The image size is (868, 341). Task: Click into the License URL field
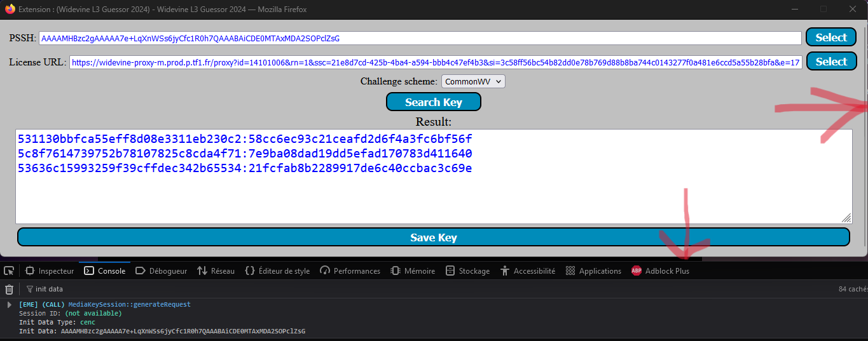point(435,62)
